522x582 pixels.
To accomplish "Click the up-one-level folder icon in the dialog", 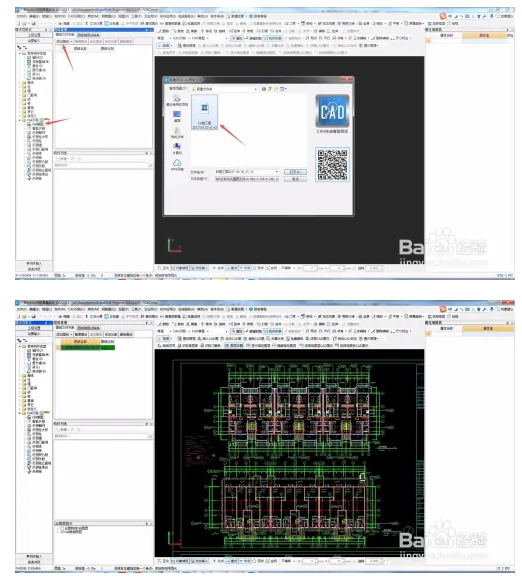I will point(270,89).
